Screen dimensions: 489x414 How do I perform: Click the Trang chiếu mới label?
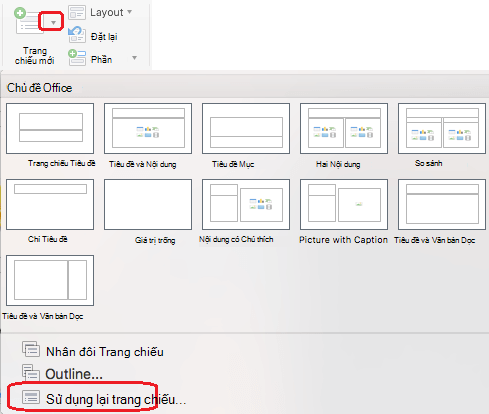pyautogui.click(x=35, y=56)
